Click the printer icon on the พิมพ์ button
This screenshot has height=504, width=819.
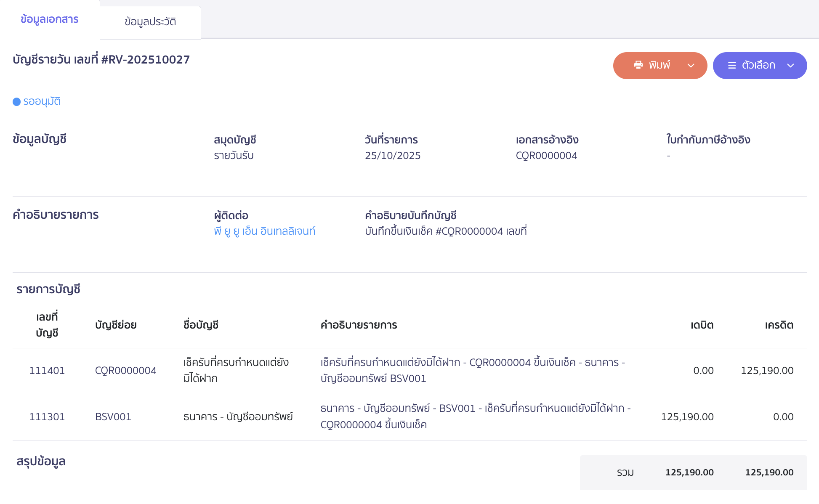(638, 65)
